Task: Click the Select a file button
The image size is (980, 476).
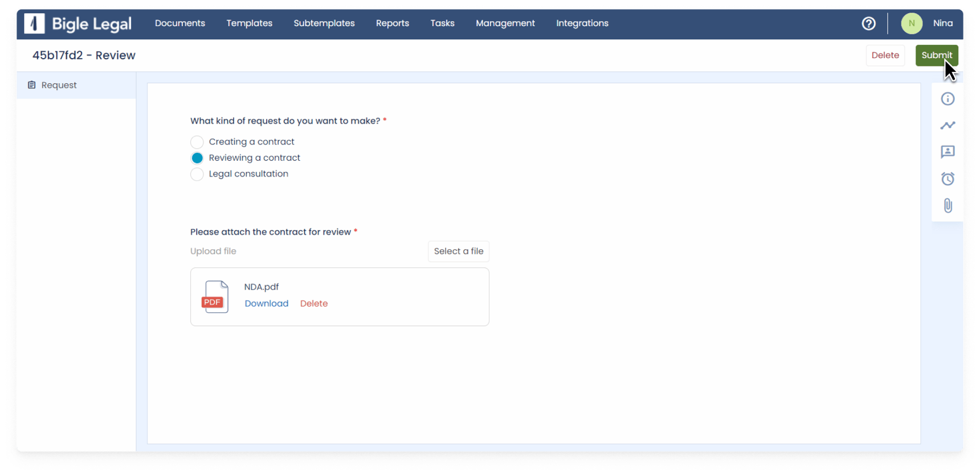Action: 458,251
